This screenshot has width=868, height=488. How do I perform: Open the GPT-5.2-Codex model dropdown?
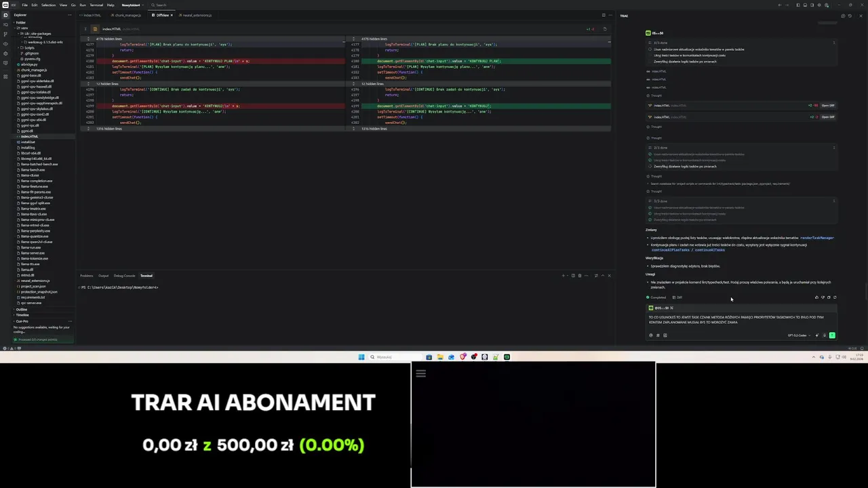tap(797, 335)
